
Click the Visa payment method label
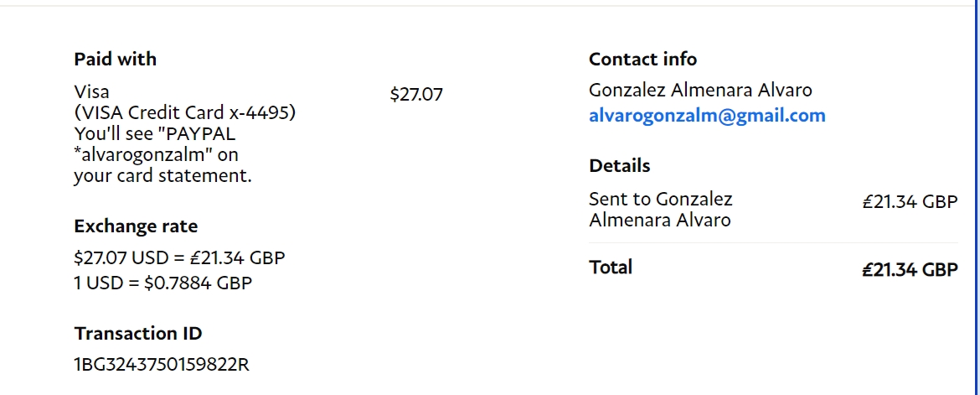91,91
